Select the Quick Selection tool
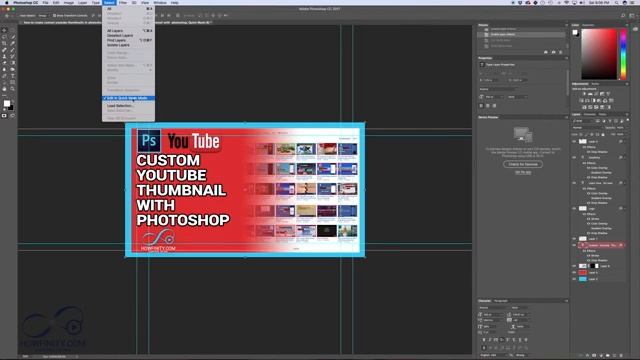Screen dimensions: 640x360 click(13, 37)
